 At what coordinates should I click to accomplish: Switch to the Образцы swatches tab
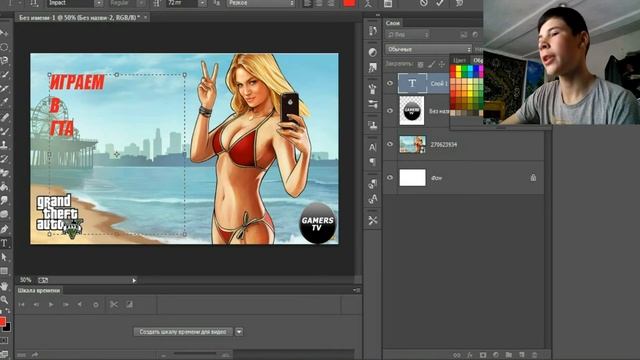478,60
